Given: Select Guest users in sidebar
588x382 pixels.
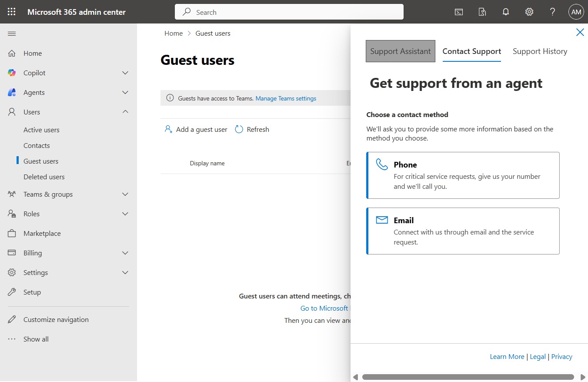Looking at the screenshot, I should [41, 161].
